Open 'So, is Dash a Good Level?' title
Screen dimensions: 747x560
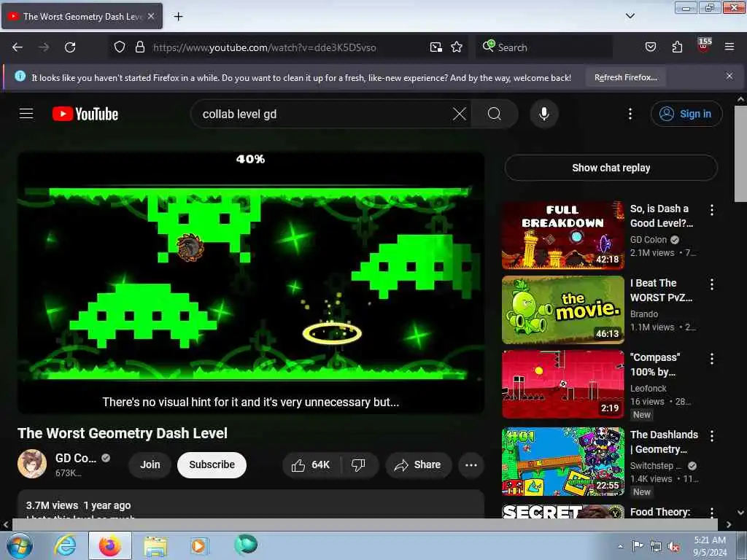[x=661, y=216]
